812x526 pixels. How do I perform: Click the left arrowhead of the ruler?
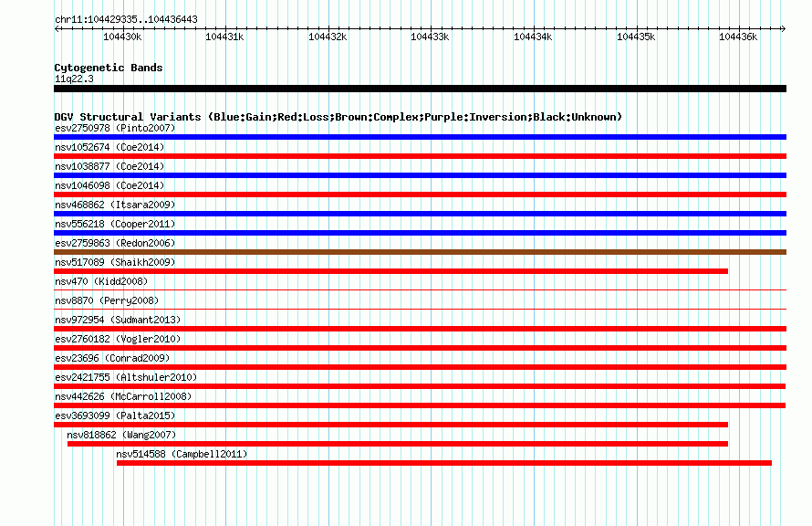pyautogui.click(x=57, y=28)
